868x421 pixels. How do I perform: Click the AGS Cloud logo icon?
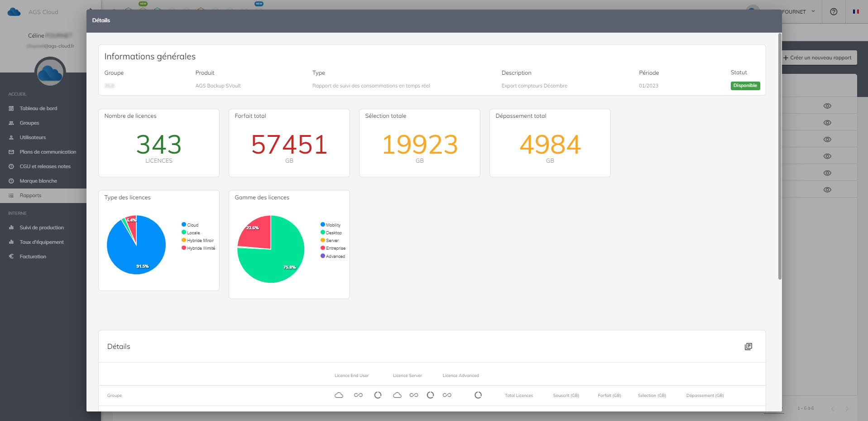[14, 12]
